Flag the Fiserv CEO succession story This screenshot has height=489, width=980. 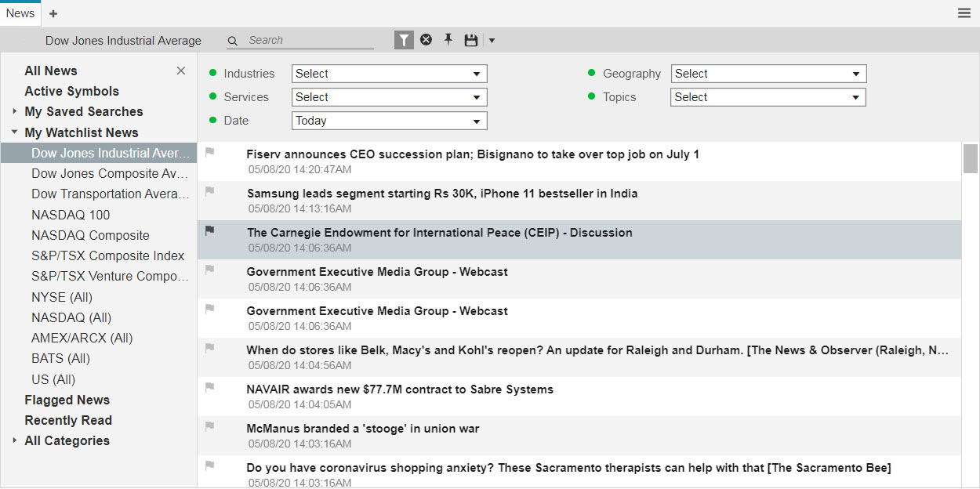(209, 153)
